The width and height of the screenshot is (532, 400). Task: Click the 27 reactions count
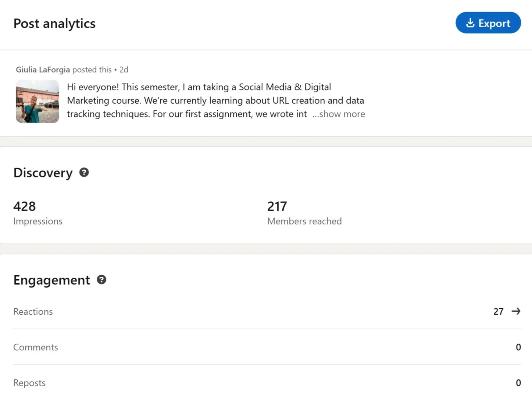[498, 312]
